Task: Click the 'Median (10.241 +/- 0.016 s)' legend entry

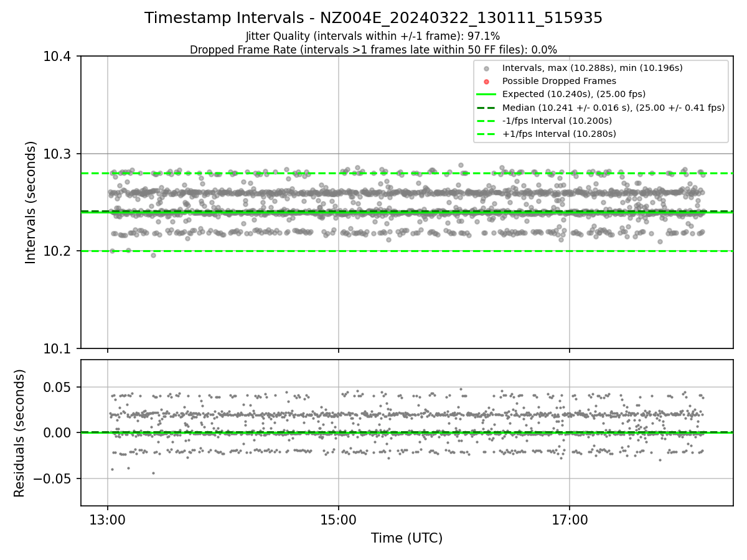Action: coord(613,108)
